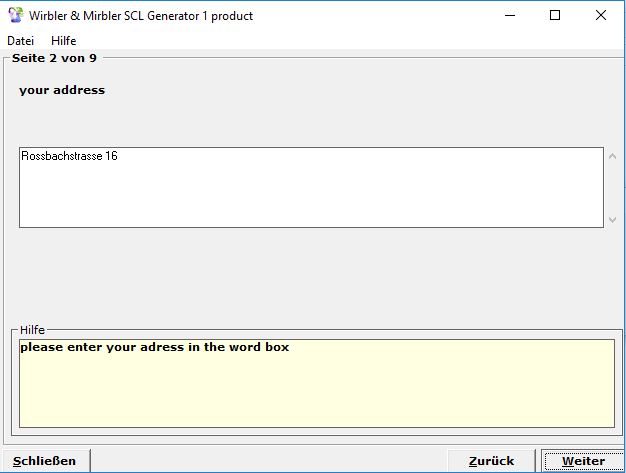This screenshot has height=473, width=626.
Task: Open the Hilfe menu
Action: 63,41
